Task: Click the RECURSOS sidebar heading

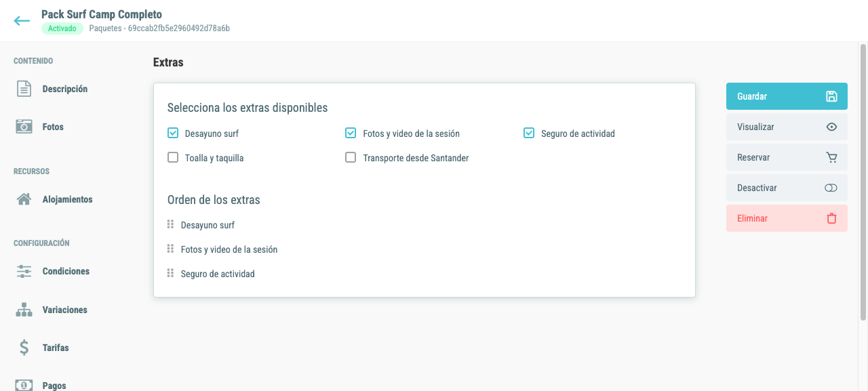Action: [x=31, y=171]
